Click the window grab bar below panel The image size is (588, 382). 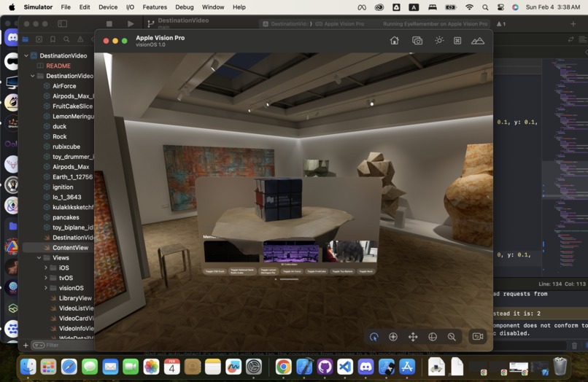[290, 279]
